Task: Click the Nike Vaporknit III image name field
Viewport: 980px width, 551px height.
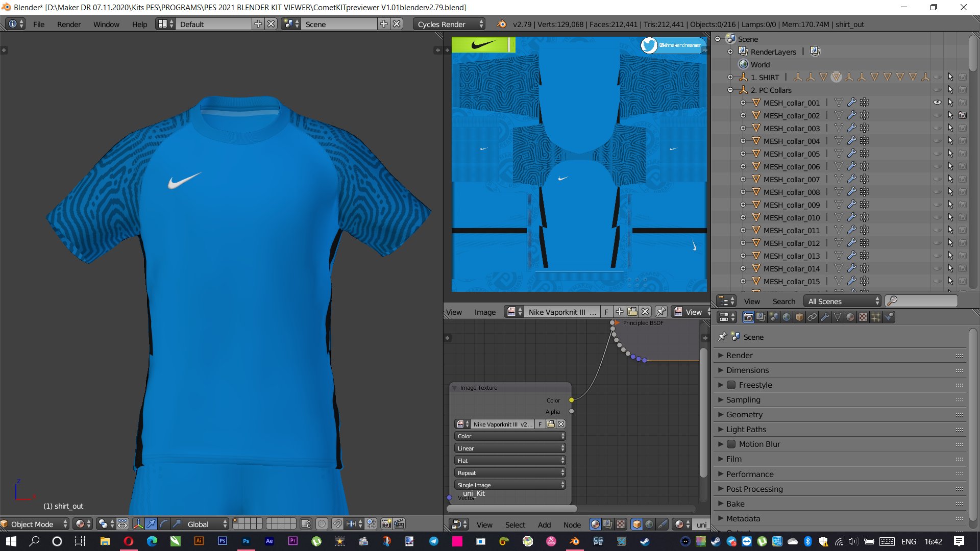Action: pyautogui.click(x=562, y=312)
